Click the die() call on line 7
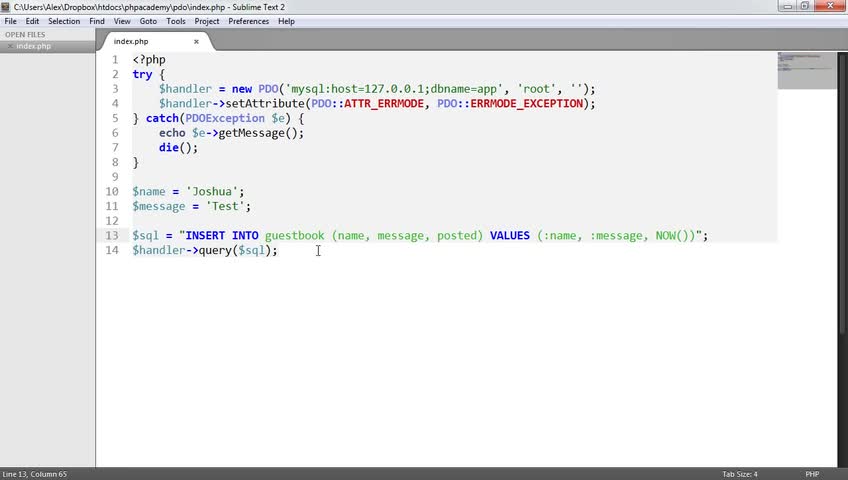This screenshot has height=480, width=848. pyautogui.click(x=175, y=148)
